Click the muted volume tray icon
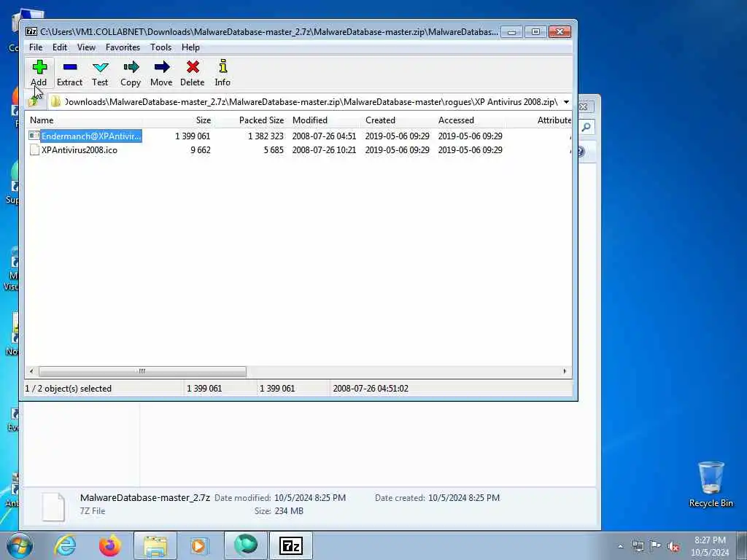This screenshot has height=560, width=747. coord(673,546)
